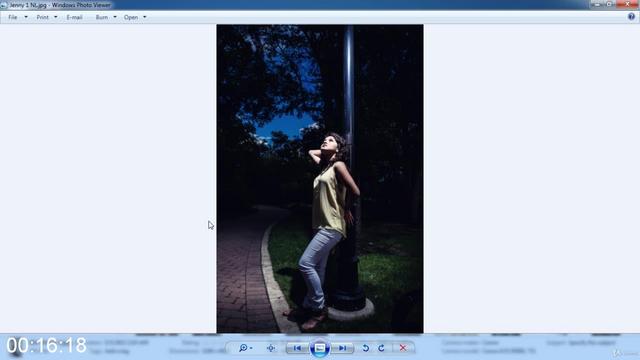
Task: Open the Burn menu
Action: click(102, 17)
